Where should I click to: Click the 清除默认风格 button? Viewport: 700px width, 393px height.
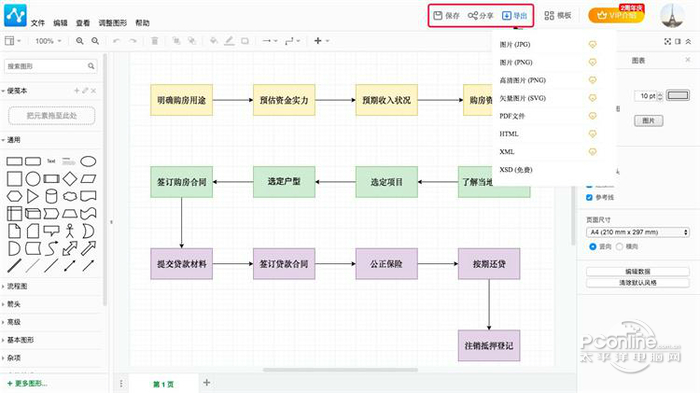(638, 283)
